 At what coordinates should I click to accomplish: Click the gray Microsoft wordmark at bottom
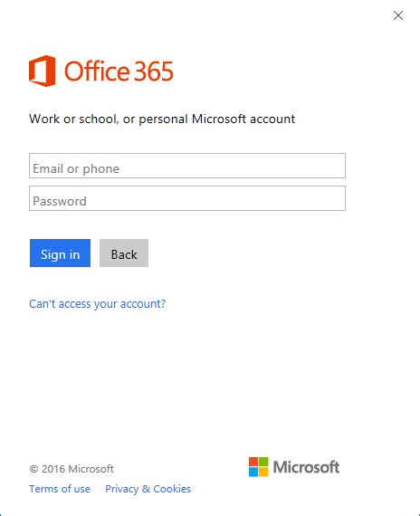pyautogui.click(x=306, y=467)
